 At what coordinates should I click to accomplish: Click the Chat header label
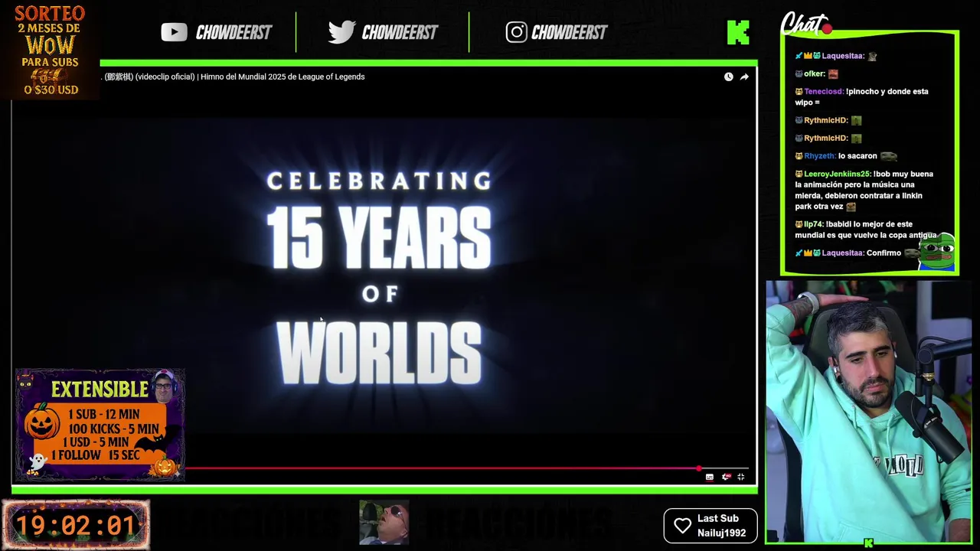pos(804,24)
